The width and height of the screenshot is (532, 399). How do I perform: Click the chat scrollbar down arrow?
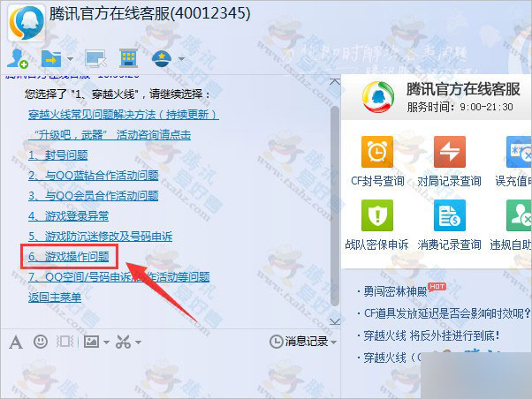click(335, 321)
